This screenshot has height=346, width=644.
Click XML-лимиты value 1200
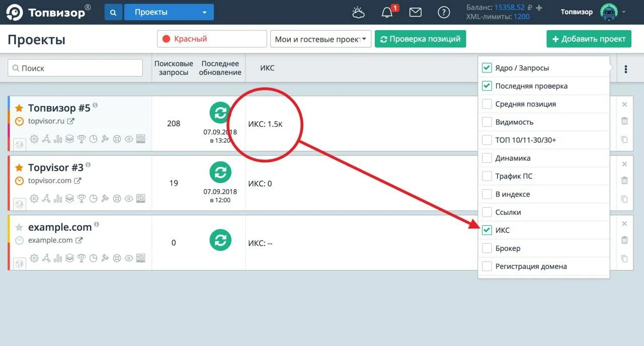(x=522, y=17)
